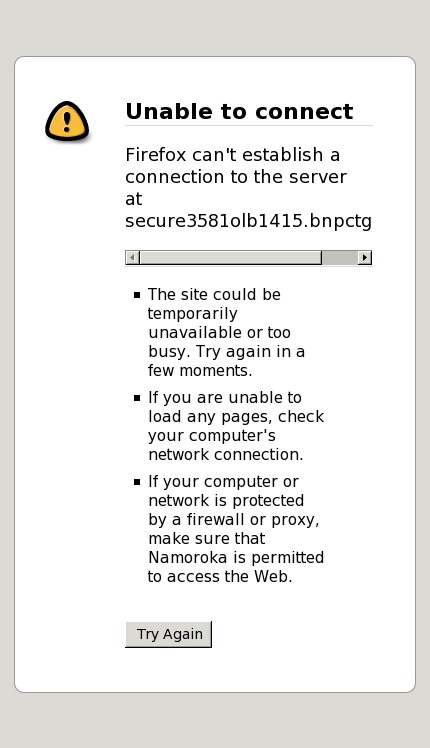
Task: Click the yellow warning triangle icon
Action: point(67,121)
